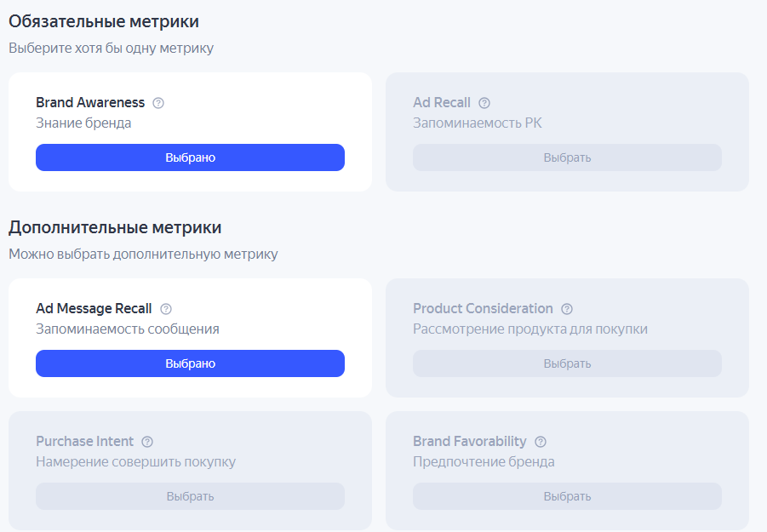Viewport: 767px width, 532px height.
Task: Click the Ad Recall question mark icon
Action: [484, 103]
